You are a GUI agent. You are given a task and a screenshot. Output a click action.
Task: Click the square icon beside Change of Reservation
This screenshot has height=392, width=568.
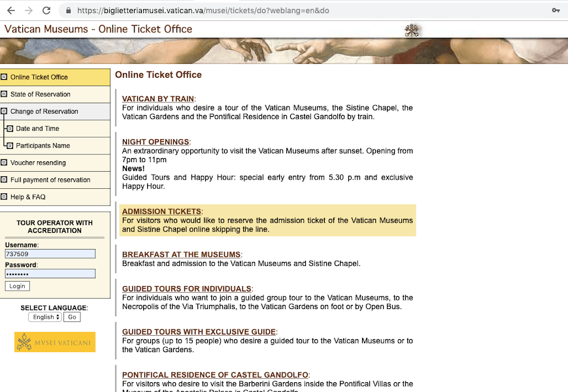click(4, 111)
